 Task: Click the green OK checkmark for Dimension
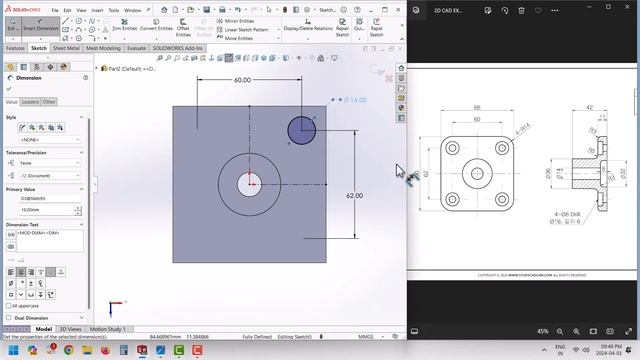[9, 89]
